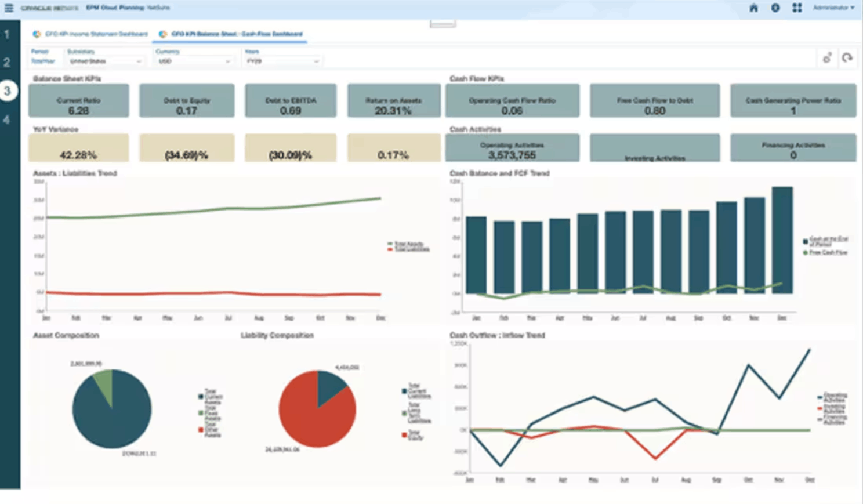Select the Operating Activities tile
This screenshot has width=863, height=504.
pos(512,148)
